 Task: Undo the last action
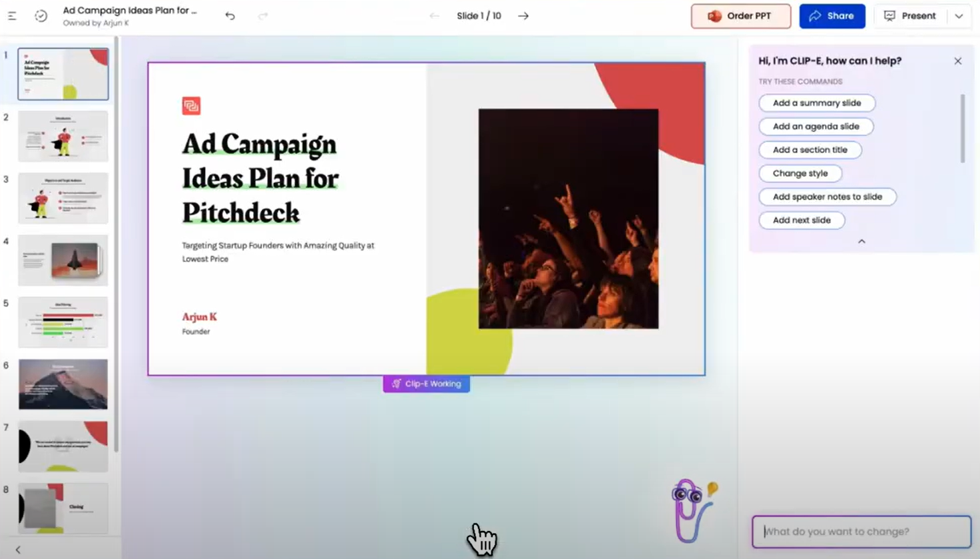click(x=230, y=16)
